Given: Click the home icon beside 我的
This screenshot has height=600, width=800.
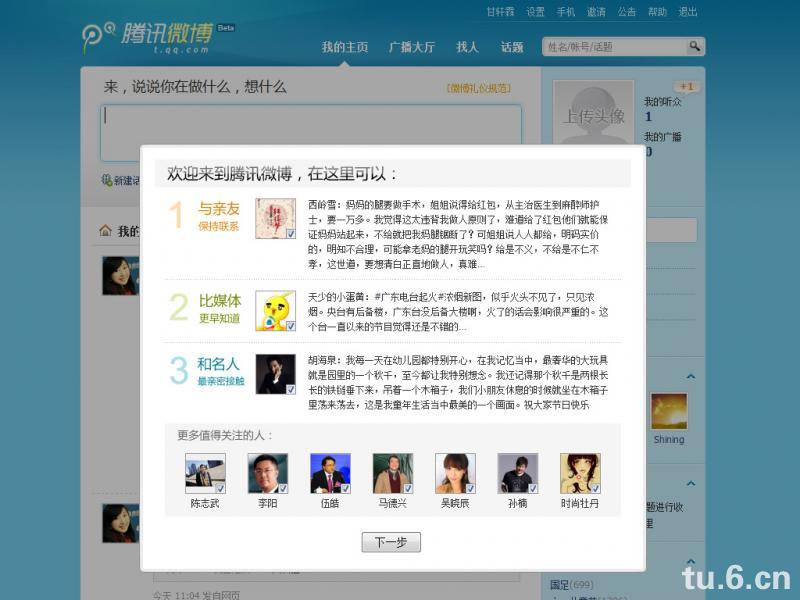Looking at the screenshot, I should pyautogui.click(x=105, y=231).
